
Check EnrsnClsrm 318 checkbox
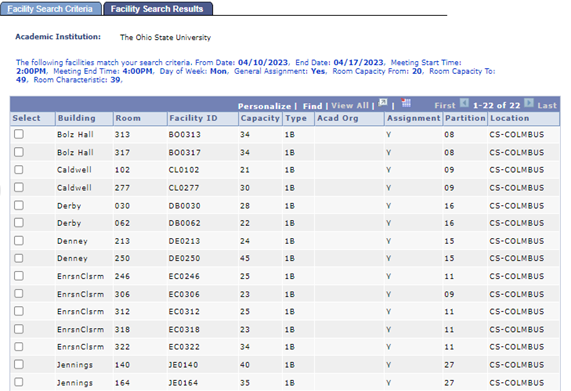coord(19,329)
